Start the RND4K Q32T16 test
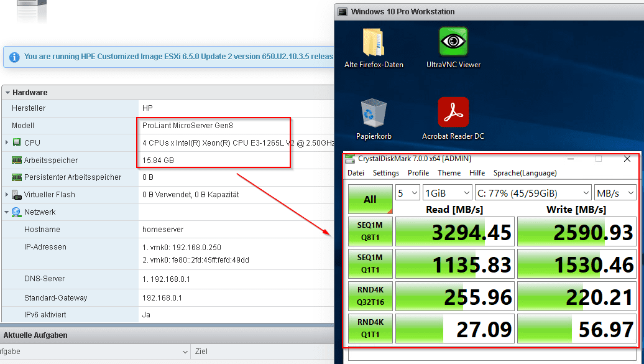Viewport: 644px width, 364px height. 370,296
